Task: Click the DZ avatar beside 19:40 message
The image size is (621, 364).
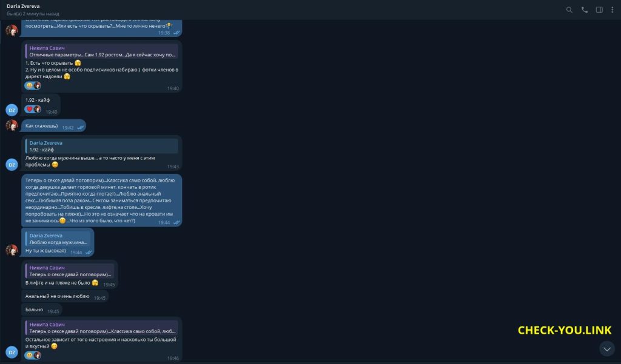Action: pos(12,110)
